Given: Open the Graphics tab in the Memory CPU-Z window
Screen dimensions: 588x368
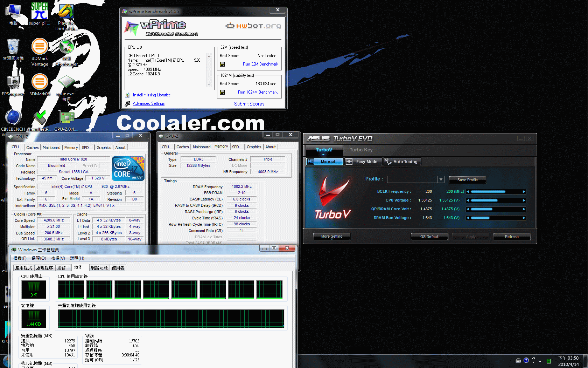Looking at the screenshot, I should point(254,147).
